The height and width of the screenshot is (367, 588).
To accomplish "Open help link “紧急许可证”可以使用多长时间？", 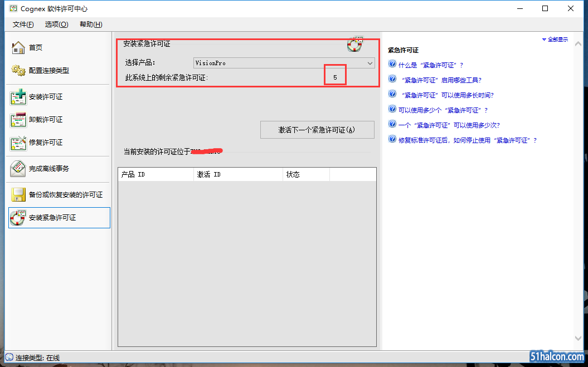I will [x=448, y=95].
